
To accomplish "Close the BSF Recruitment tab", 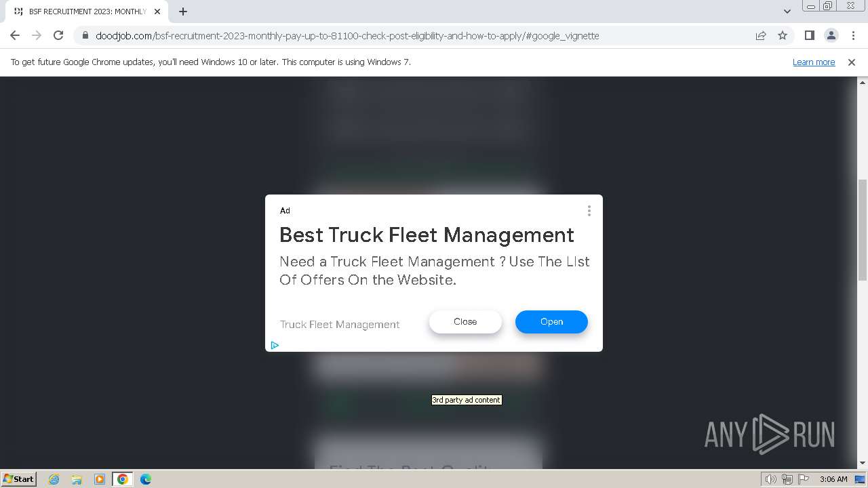I will pos(157,12).
